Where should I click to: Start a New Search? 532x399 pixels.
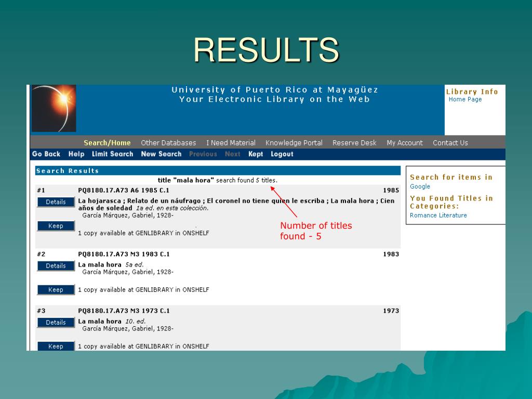[161, 154]
